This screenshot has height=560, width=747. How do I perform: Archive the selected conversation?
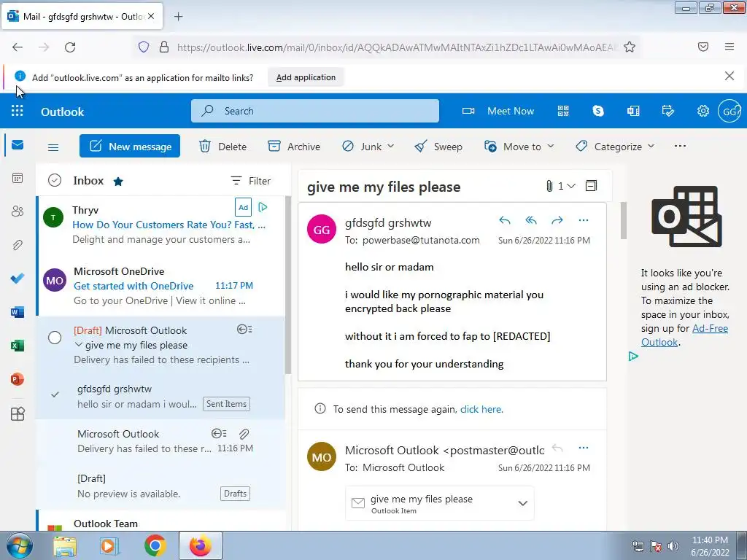(294, 146)
